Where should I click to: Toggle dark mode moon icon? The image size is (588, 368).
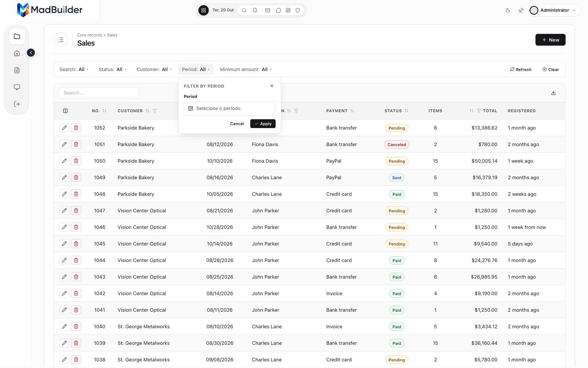(508, 10)
